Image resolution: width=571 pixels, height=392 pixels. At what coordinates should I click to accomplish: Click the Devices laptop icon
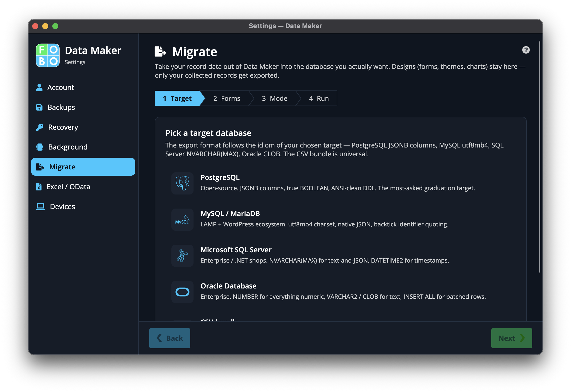pyautogui.click(x=40, y=207)
